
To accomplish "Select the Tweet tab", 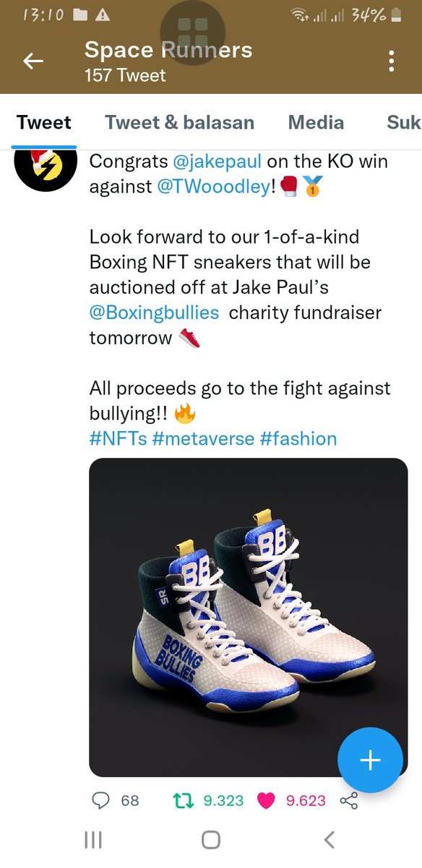I will tap(44, 122).
